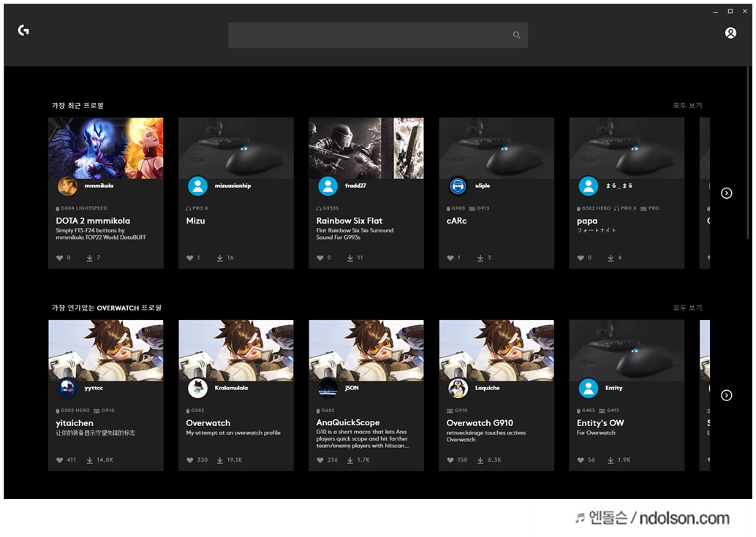The height and width of the screenshot is (537, 756).
Task: Like the Overwatch G910 profile
Action: click(450, 460)
